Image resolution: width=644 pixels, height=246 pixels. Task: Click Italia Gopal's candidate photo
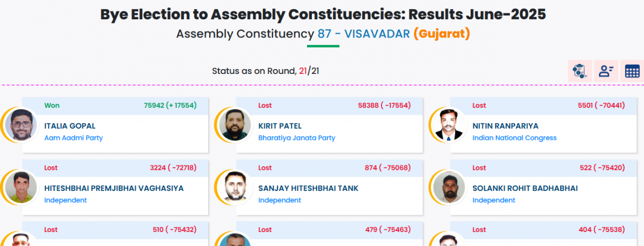point(21,125)
